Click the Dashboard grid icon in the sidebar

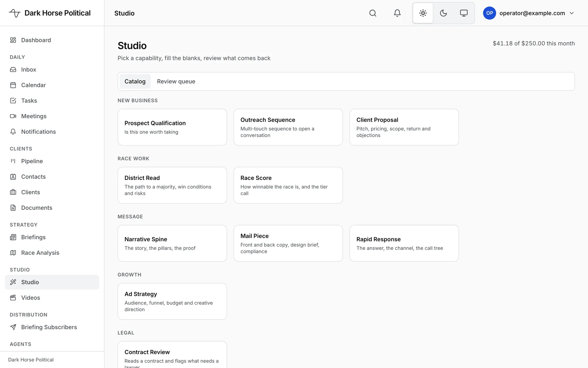coord(13,40)
